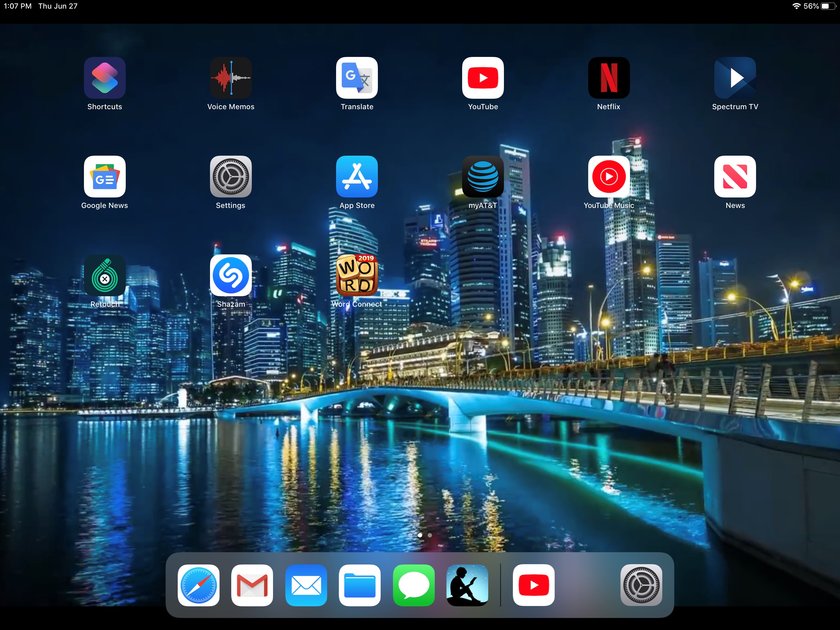This screenshot has width=840, height=630.
Task: Open Mail app in the dock
Action: 306,585
